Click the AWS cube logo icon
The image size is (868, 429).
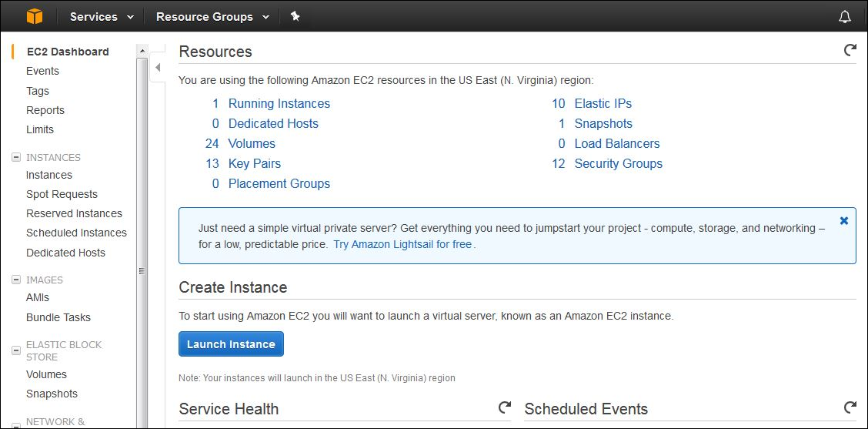click(x=35, y=16)
